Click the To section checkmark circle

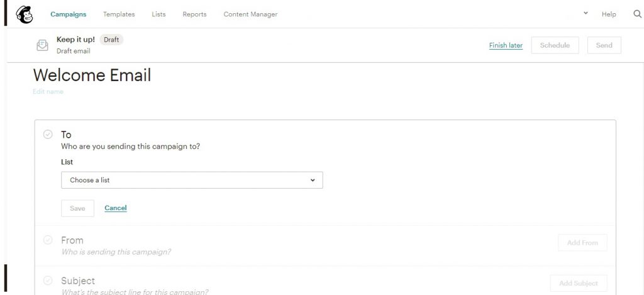click(48, 135)
